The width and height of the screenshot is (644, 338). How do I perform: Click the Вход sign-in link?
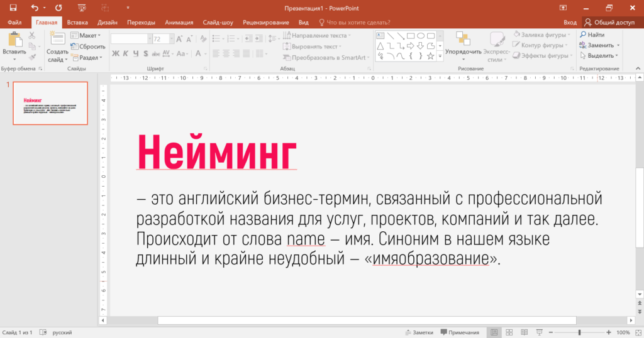[x=570, y=22]
